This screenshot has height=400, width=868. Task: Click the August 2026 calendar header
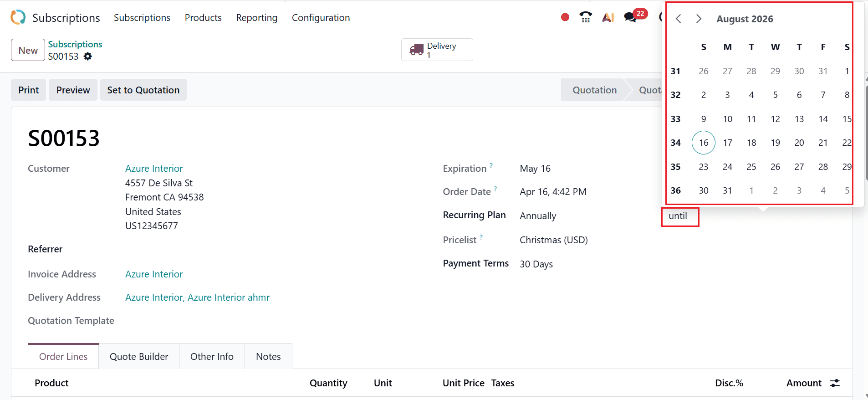pos(745,19)
